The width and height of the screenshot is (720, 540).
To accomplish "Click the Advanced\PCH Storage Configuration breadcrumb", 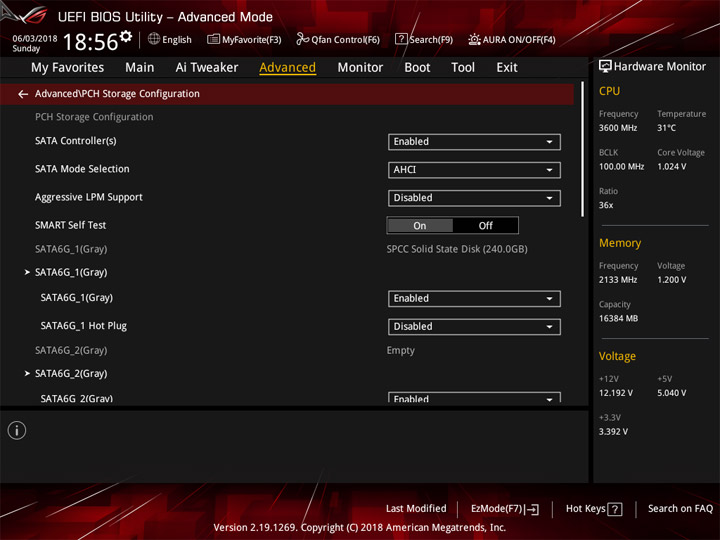I will coord(117,94).
